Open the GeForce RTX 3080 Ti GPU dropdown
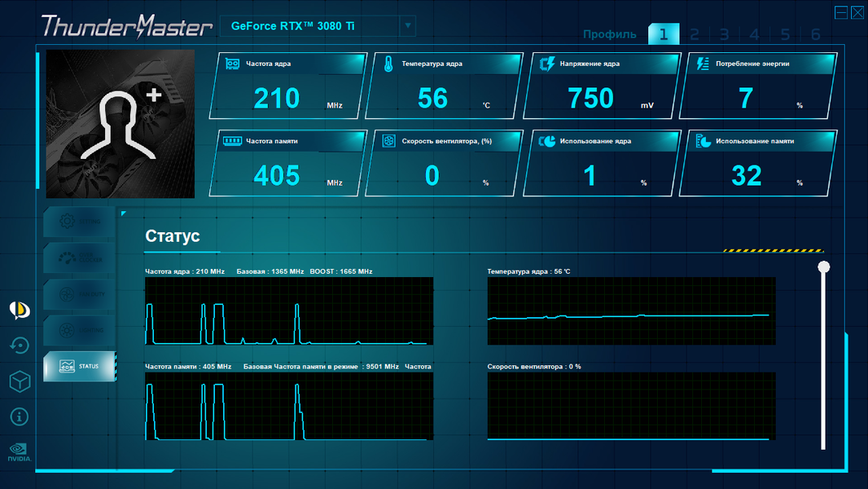 (318, 26)
